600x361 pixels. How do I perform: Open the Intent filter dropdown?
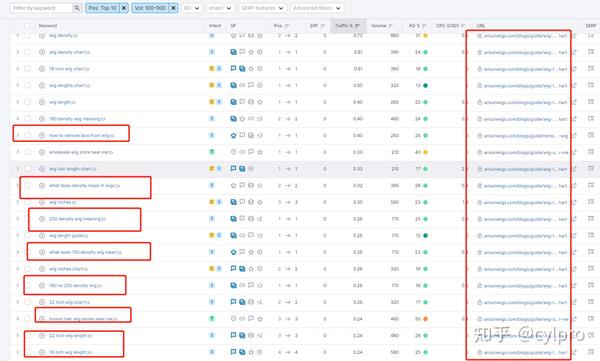220,8
